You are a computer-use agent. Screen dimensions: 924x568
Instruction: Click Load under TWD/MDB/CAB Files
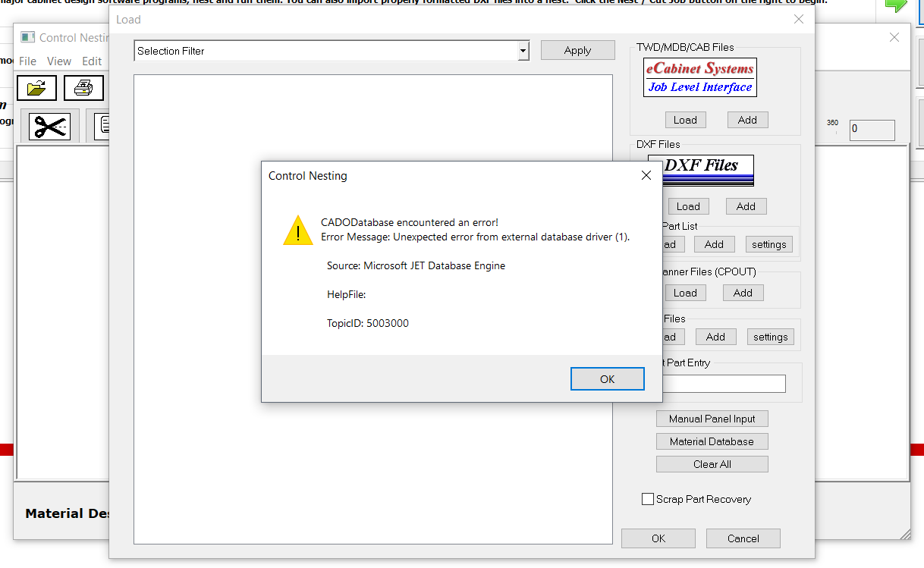coord(685,120)
